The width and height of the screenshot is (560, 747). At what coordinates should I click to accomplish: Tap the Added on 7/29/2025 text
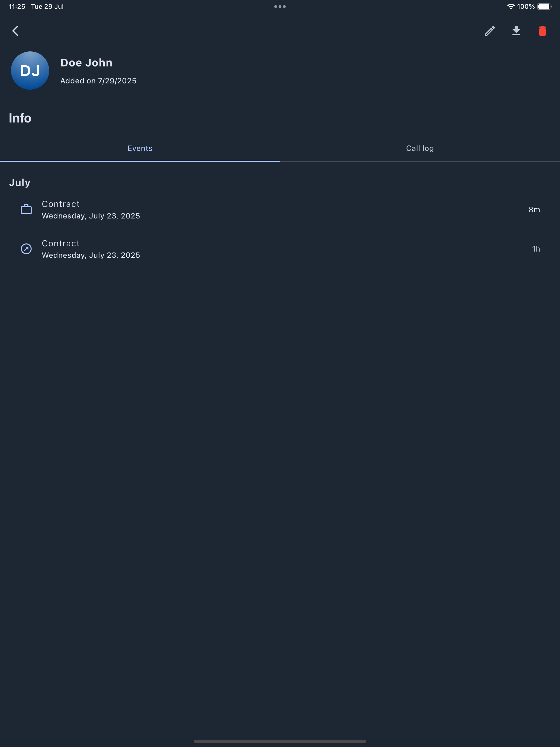click(x=98, y=81)
